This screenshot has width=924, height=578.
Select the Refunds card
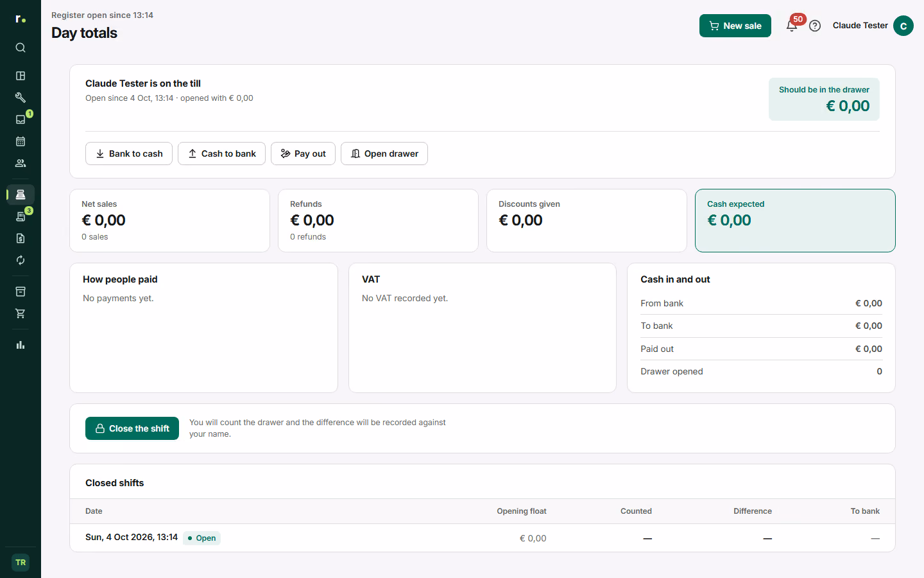[378, 220]
